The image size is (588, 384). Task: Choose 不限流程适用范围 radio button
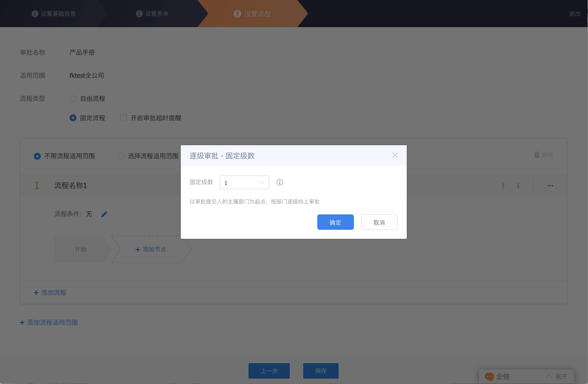pyautogui.click(x=38, y=156)
